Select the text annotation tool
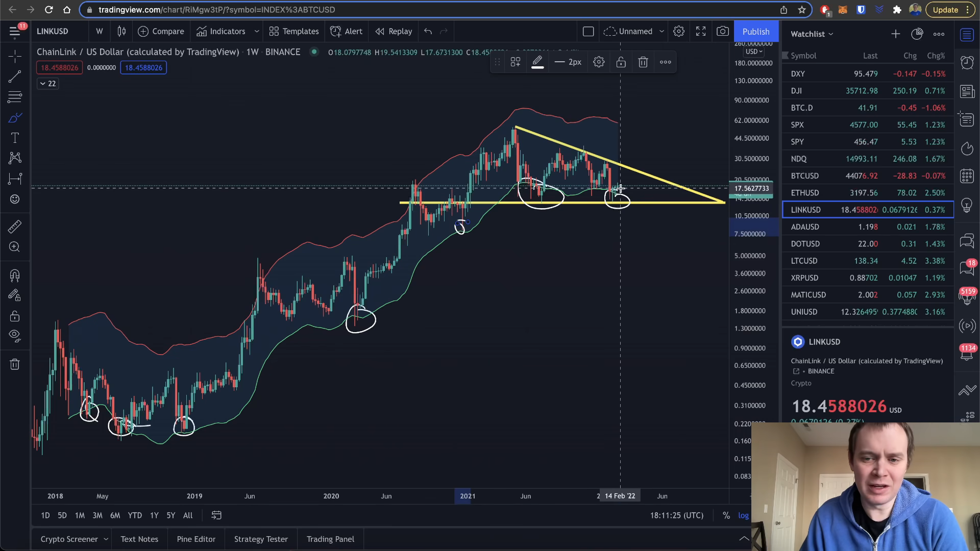This screenshot has height=551, width=980. click(x=15, y=138)
